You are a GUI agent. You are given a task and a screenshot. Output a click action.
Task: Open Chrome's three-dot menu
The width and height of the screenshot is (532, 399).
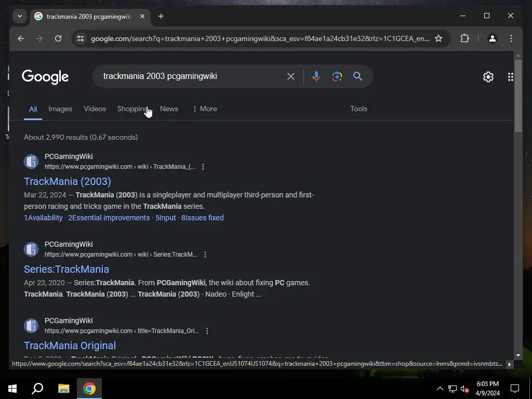[x=511, y=38]
